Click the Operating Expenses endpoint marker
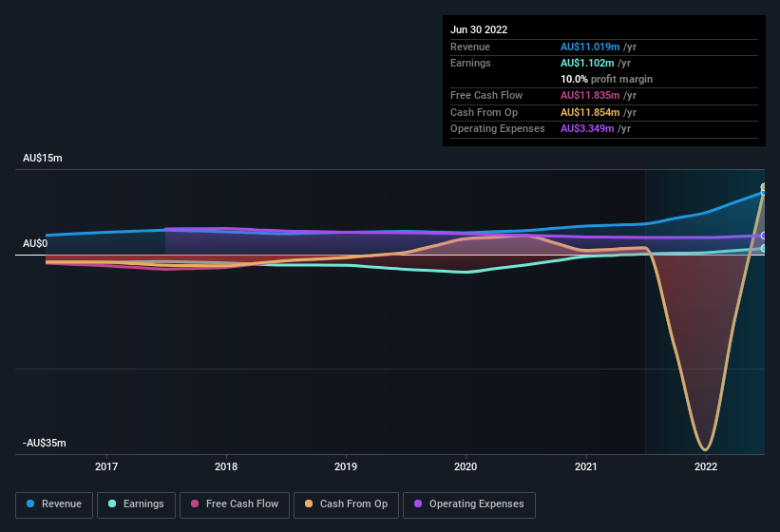 tap(764, 236)
